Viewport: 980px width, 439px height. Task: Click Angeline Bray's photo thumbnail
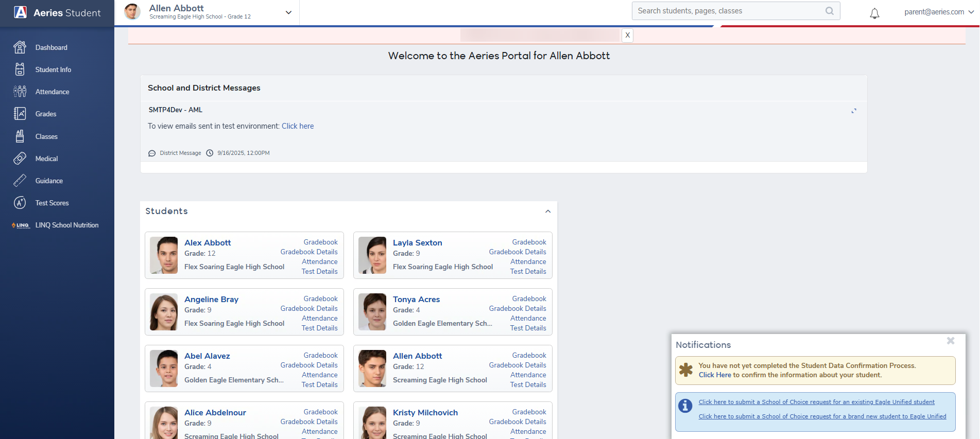point(164,312)
